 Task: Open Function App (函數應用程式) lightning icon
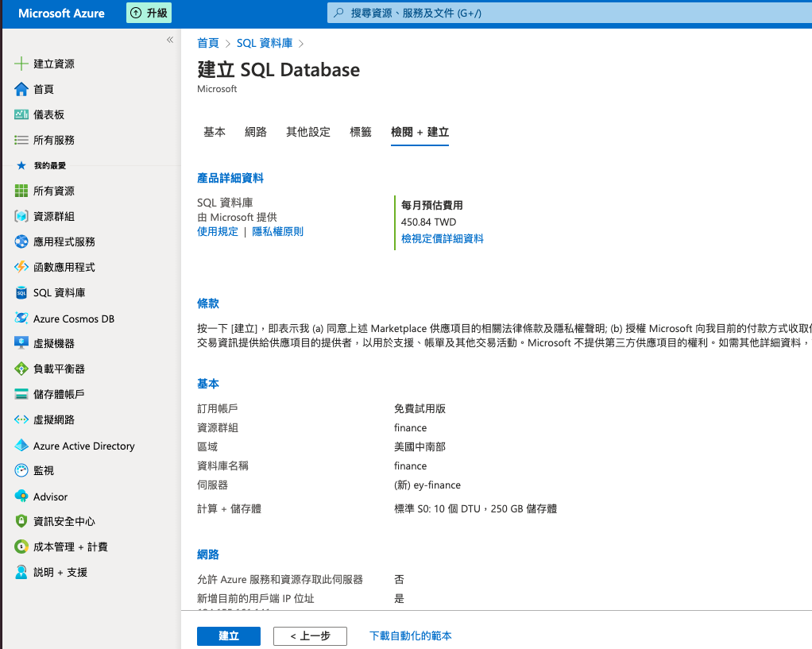tap(21, 267)
